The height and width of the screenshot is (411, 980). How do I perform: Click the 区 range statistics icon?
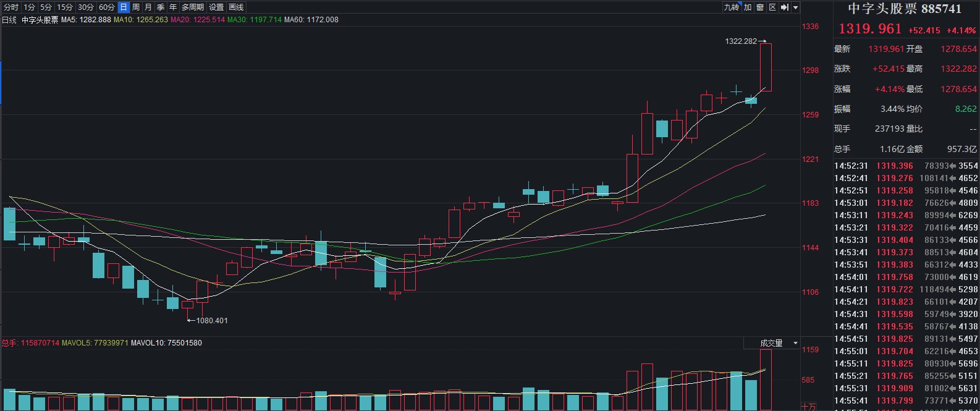click(772, 7)
